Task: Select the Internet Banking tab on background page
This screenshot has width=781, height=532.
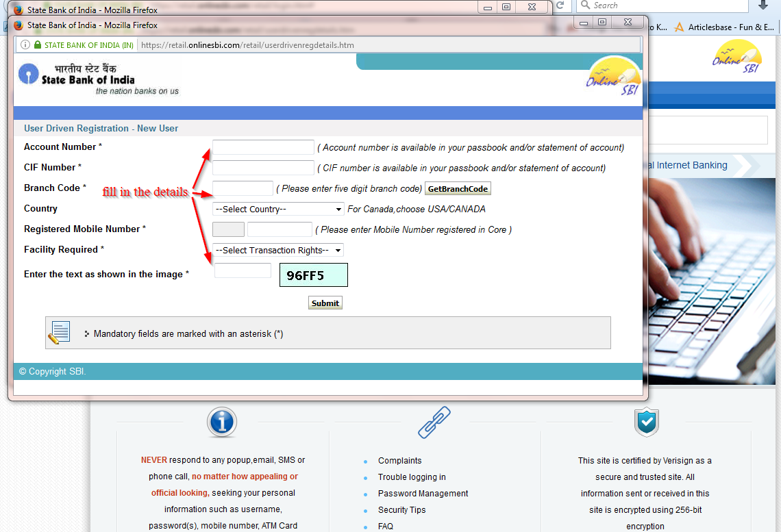Action: click(689, 165)
